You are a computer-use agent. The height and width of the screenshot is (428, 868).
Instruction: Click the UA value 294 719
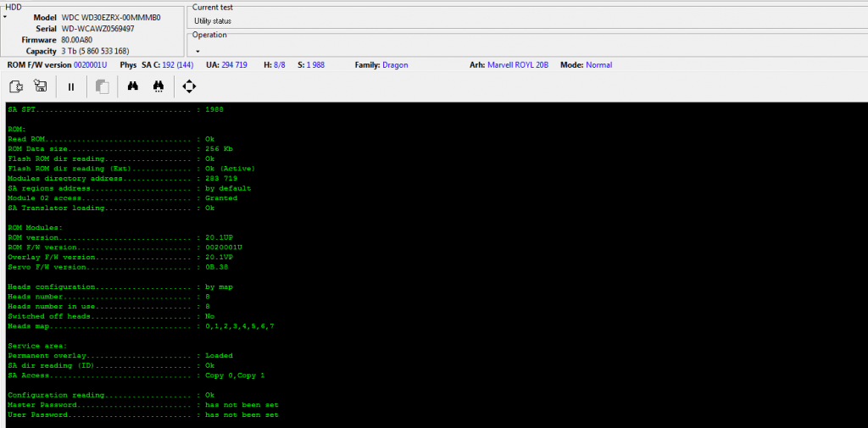tap(234, 64)
